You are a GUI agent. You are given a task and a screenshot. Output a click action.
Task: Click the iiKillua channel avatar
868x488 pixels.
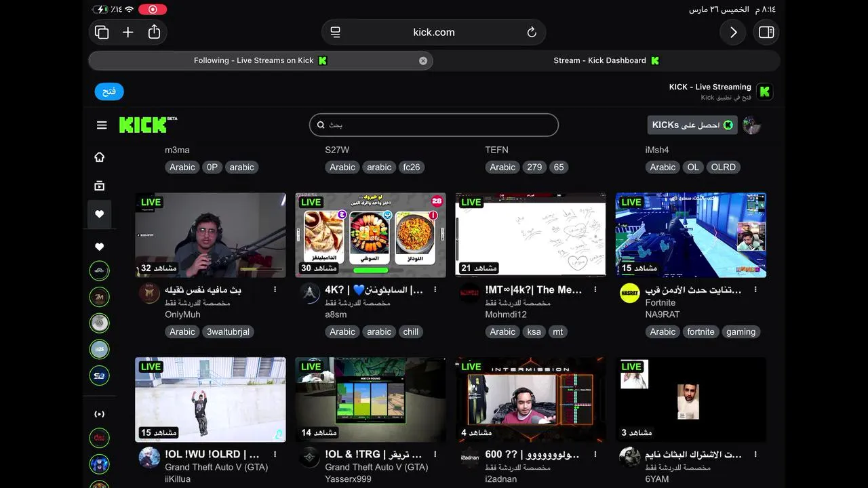149,457
